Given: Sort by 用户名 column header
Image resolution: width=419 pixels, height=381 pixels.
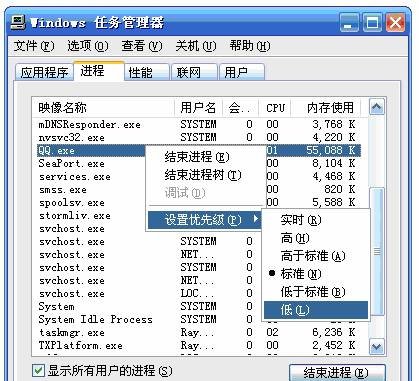Looking at the screenshot, I should 198,108.
